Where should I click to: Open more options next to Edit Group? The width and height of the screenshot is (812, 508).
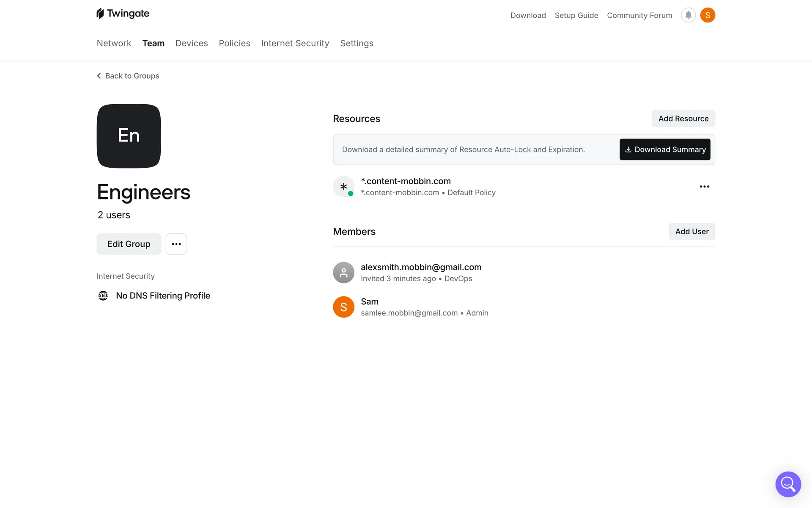pyautogui.click(x=176, y=244)
